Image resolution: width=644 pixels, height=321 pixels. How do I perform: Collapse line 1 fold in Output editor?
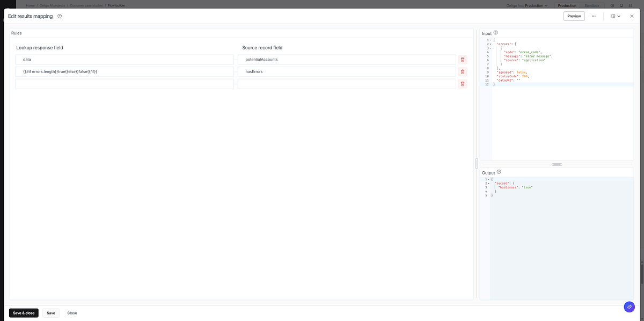tap(489, 179)
